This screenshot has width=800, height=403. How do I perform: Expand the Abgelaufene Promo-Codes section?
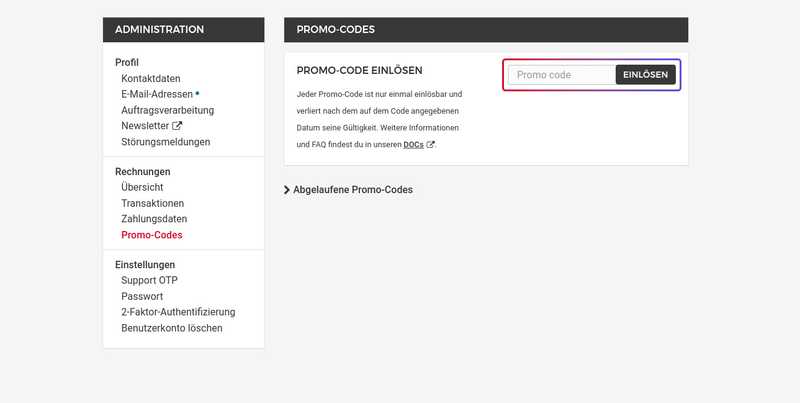(353, 189)
